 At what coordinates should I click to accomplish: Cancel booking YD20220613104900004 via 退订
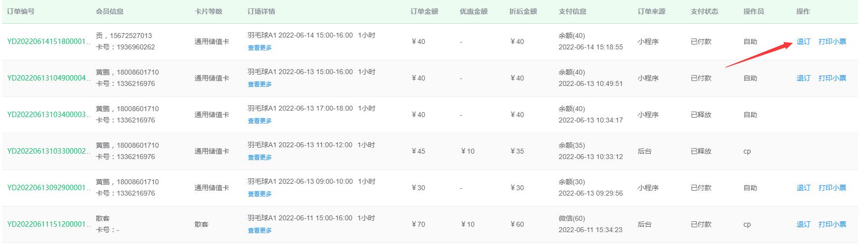(x=803, y=79)
